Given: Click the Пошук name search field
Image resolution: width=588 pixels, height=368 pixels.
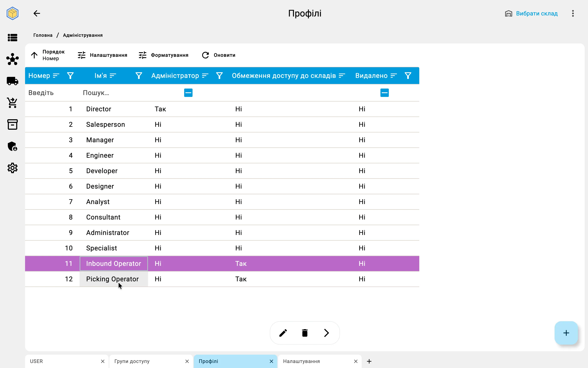Looking at the screenshot, I should pos(114,93).
